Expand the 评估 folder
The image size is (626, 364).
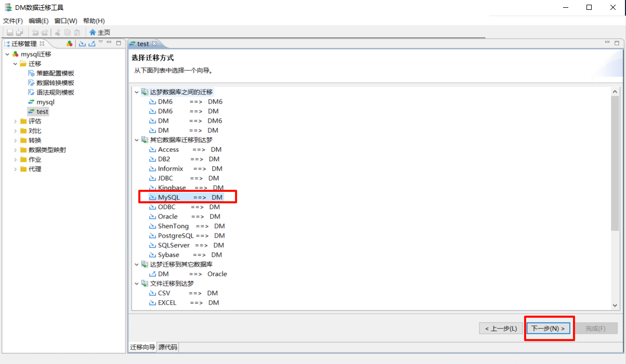coord(16,121)
